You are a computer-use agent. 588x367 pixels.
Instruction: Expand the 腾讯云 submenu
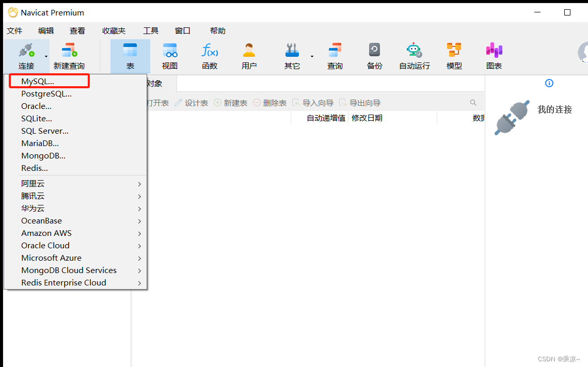pos(75,196)
